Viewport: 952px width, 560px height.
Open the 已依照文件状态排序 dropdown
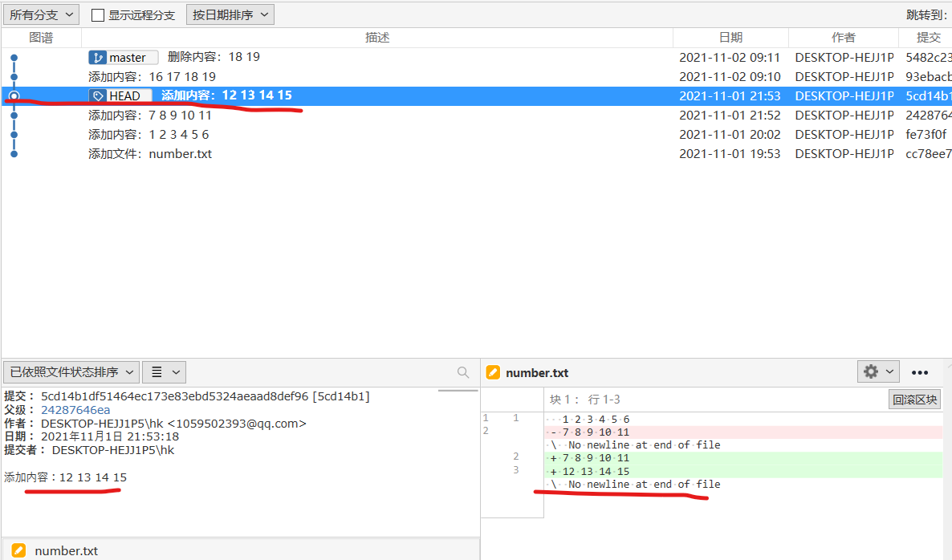(x=71, y=372)
